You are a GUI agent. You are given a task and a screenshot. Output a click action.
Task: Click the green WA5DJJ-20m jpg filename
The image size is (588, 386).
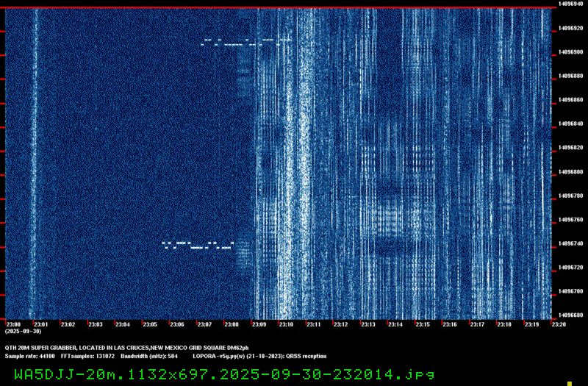point(224,374)
